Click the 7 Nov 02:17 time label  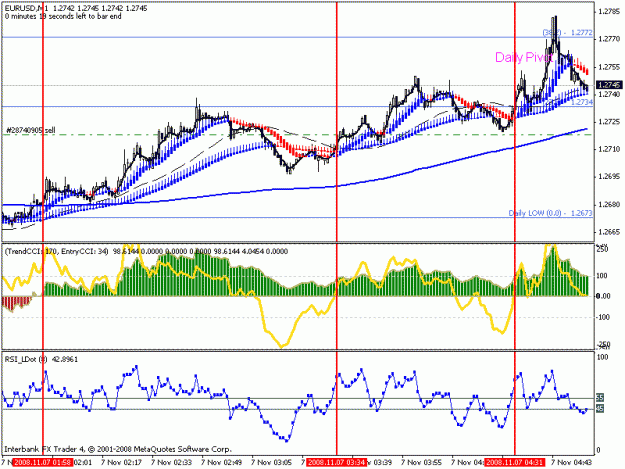(122, 463)
